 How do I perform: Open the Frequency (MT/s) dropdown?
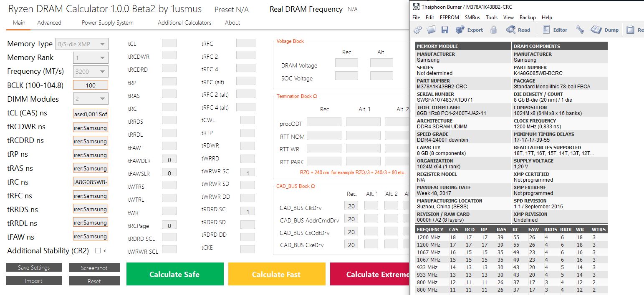tap(91, 72)
